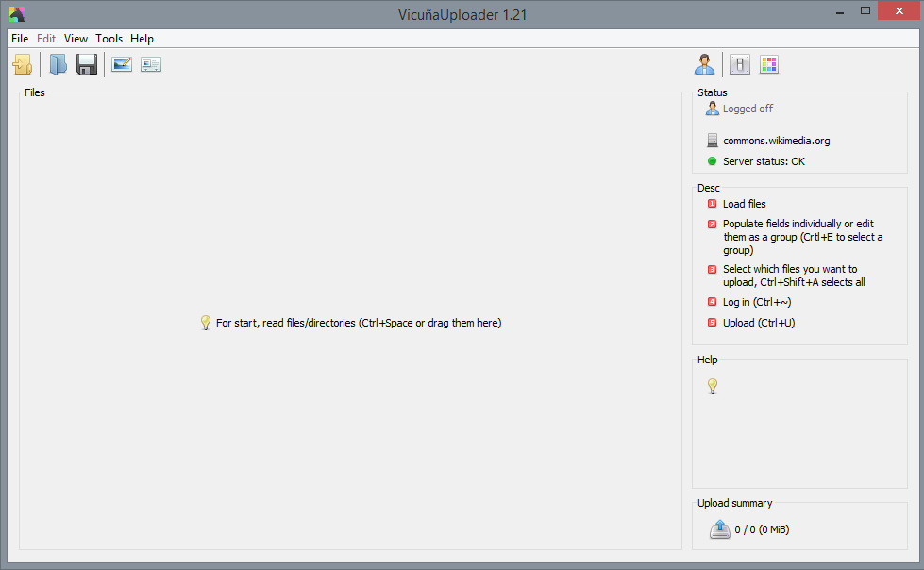Click the details card toolbar icon
The height and width of the screenshot is (570, 924).
[x=151, y=64]
